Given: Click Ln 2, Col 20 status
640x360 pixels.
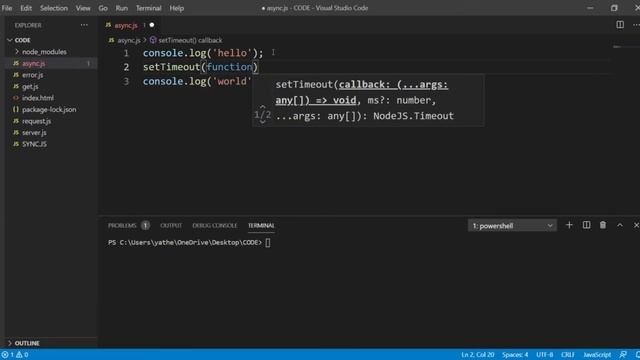Looking at the screenshot, I should click(478, 355).
